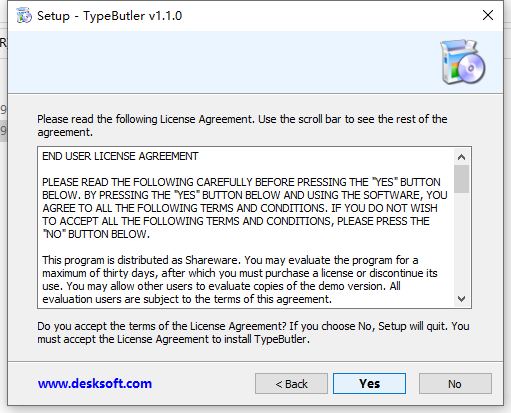This screenshot has height=413, width=511.
Task: Go to previous step with Back button
Action: click(291, 384)
